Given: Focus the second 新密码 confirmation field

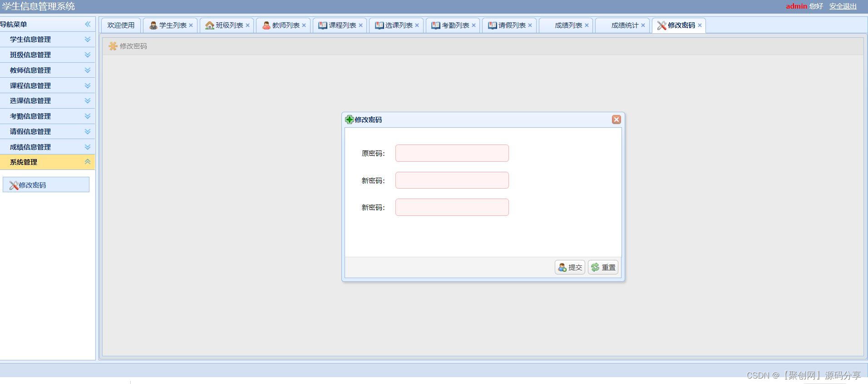Looking at the screenshot, I should click(452, 207).
